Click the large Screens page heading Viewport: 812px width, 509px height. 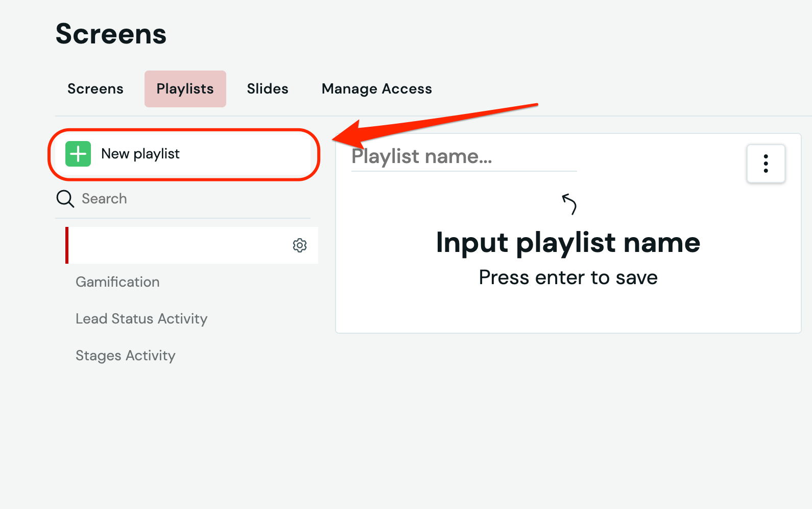click(x=111, y=34)
